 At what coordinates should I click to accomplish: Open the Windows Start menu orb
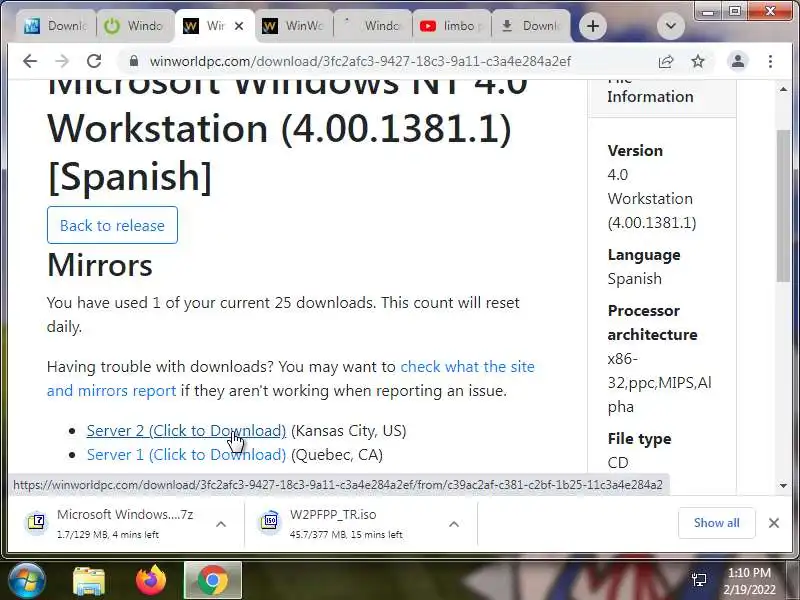pyautogui.click(x=25, y=580)
